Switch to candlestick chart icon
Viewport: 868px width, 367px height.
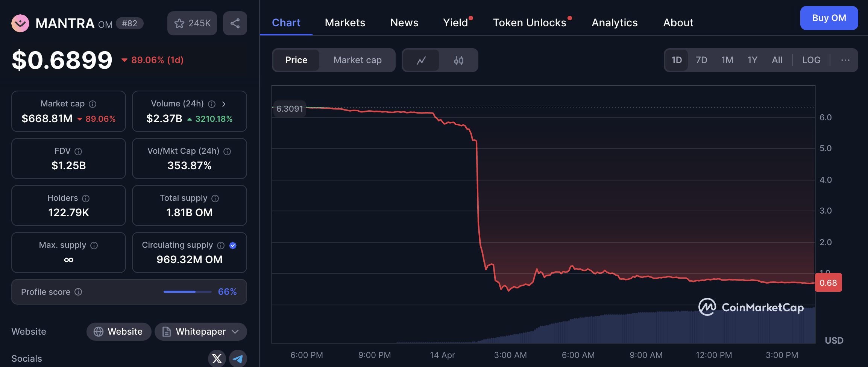[x=458, y=60]
